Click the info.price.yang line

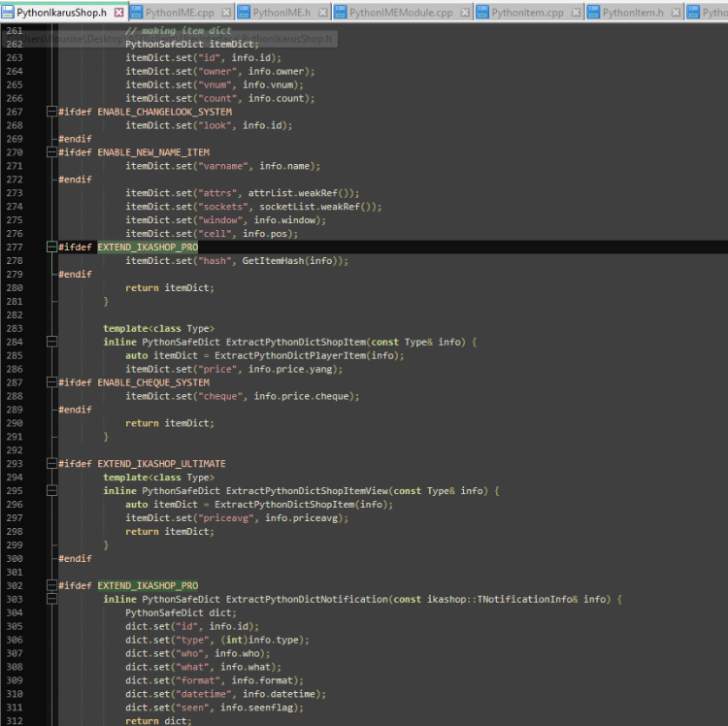[x=234, y=369]
